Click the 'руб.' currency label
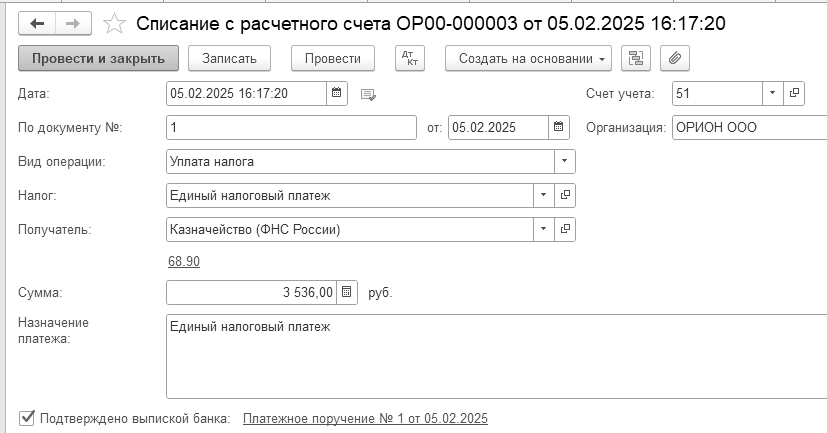827x433 pixels. coord(380,293)
